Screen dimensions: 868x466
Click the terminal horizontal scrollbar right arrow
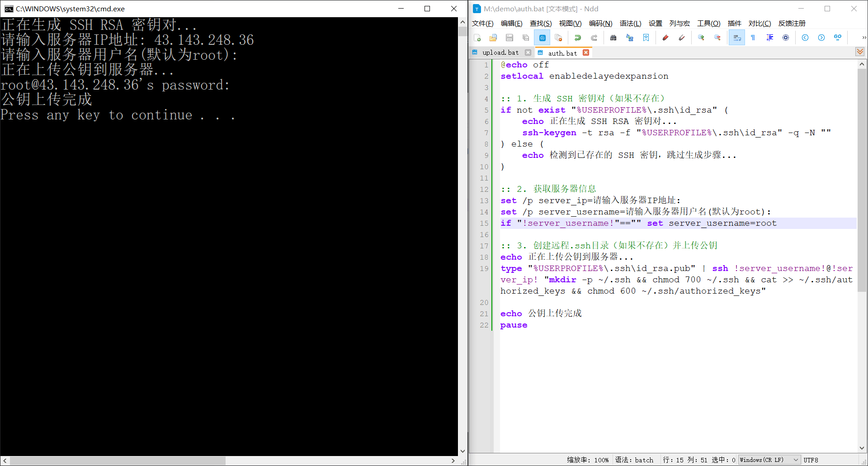pyautogui.click(x=453, y=461)
